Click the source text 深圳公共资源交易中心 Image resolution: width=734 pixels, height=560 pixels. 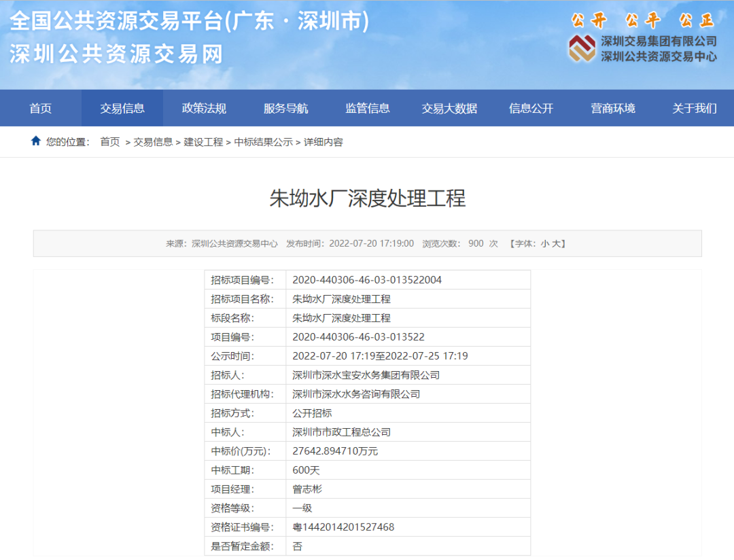click(x=234, y=243)
